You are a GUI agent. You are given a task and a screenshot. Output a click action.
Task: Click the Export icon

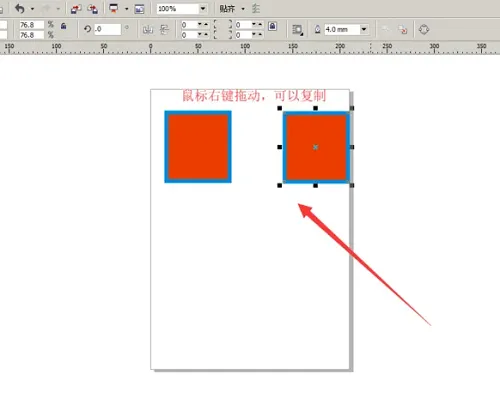pyautogui.click(x=93, y=9)
